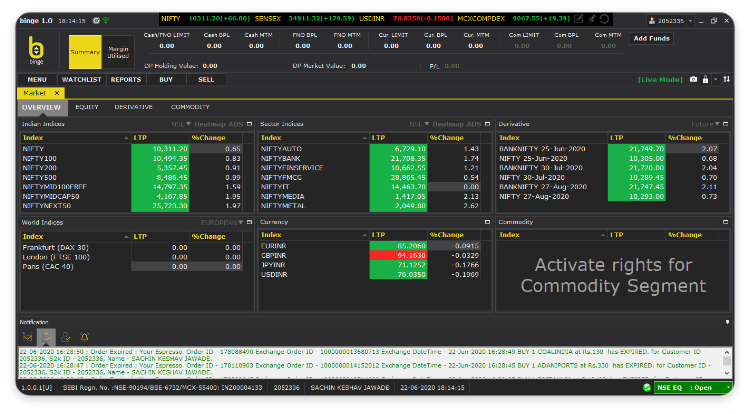This screenshot has width=750, height=414.
Task: Toggle ADS in Indian Indices panel
Action: coord(236,124)
